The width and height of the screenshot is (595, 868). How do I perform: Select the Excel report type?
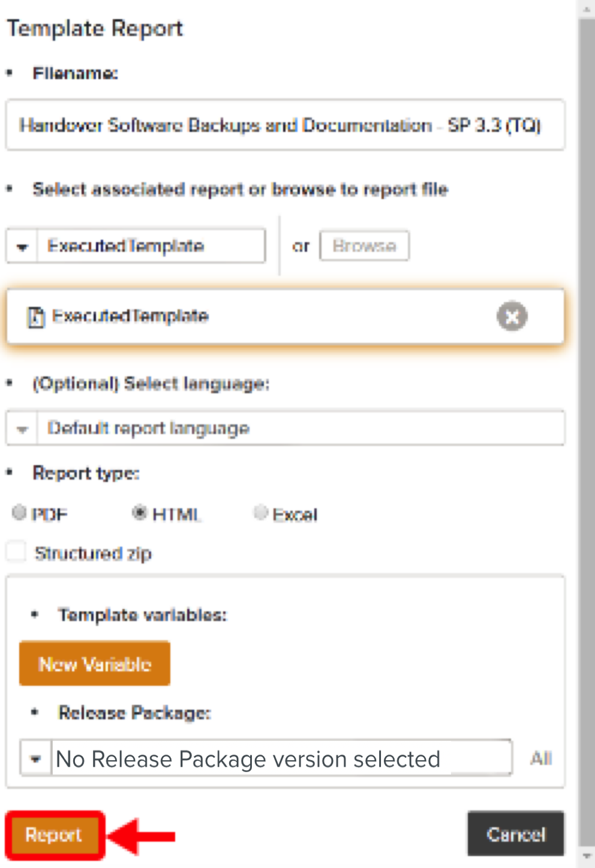point(260,513)
